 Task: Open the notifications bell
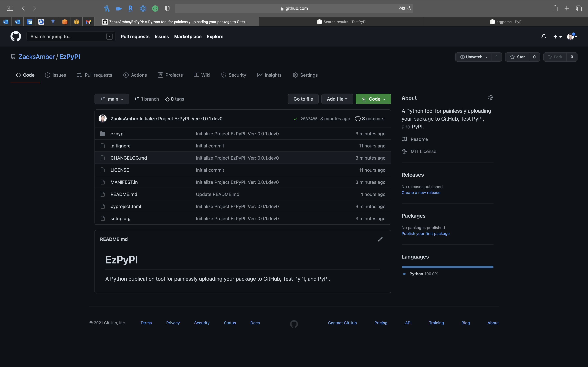[x=544, y=37]
